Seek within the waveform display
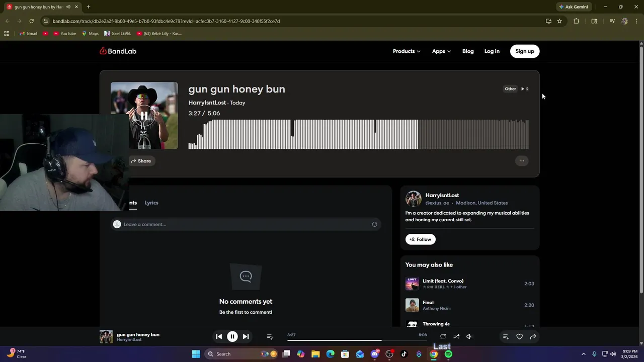This screenshot has width=644, height=362. 358,134
